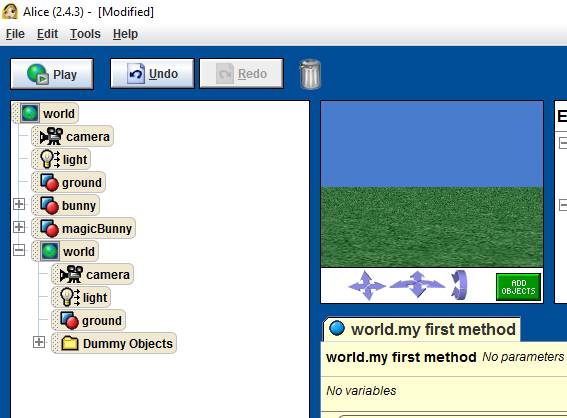567x418 pixels.
Task: Expand the magicBunny tree node
Action: (19, 227)
